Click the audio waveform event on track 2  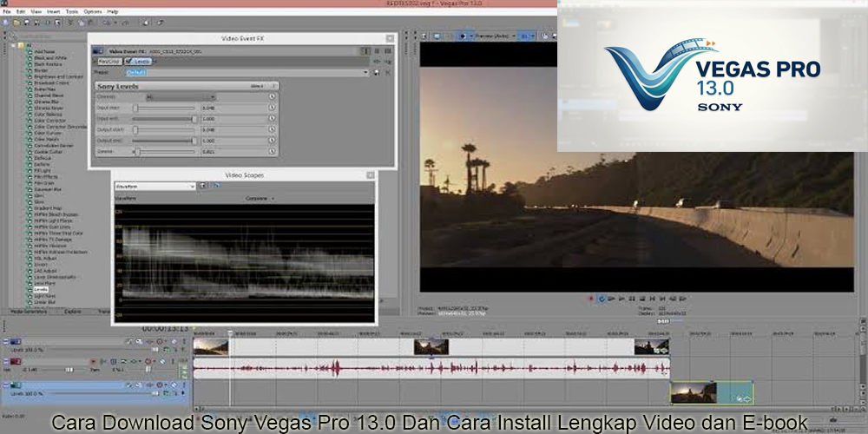(x=431, y=368)
